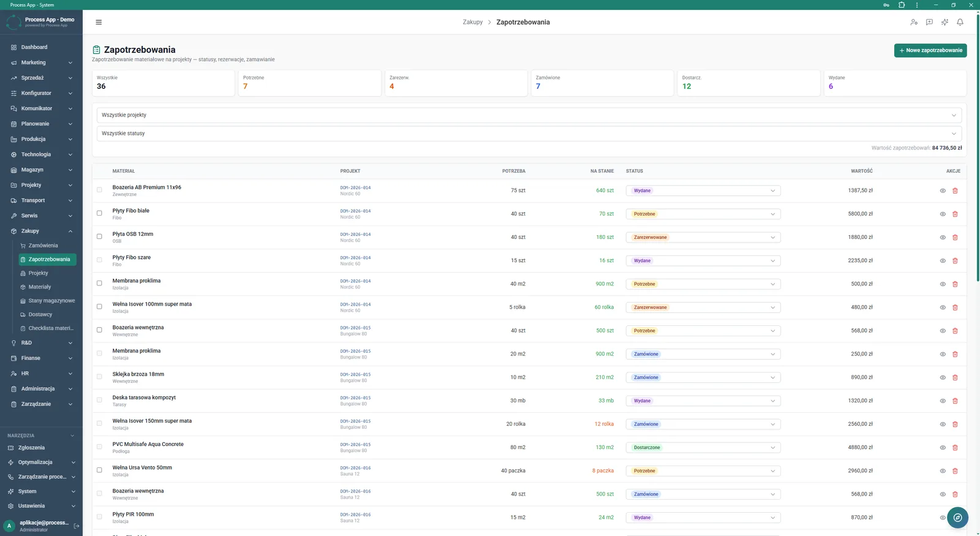The height and width of the screenshot is (536, 980).
Task: Check the Wełna Isover 100mm row checkbox
Action: pyautogui.click(x=99, y=306)
